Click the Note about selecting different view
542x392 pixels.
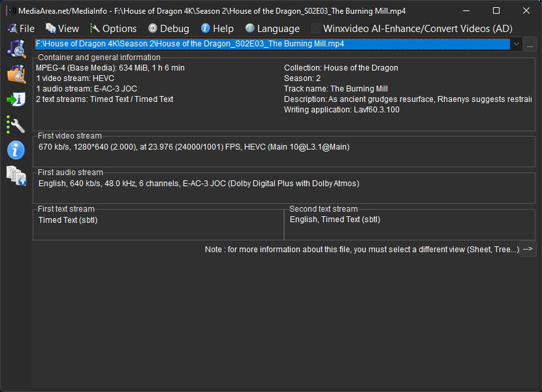pyautogui.click(x=362, y=250)
